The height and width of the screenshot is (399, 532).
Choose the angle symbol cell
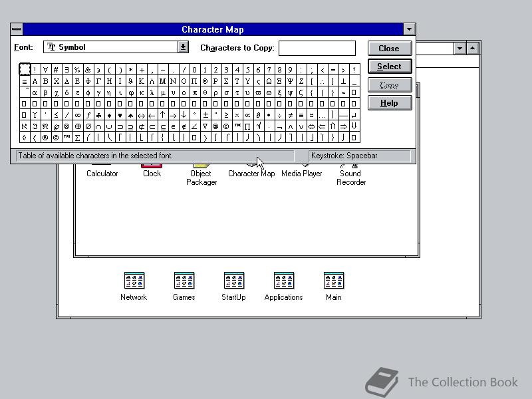click(194, 126)
